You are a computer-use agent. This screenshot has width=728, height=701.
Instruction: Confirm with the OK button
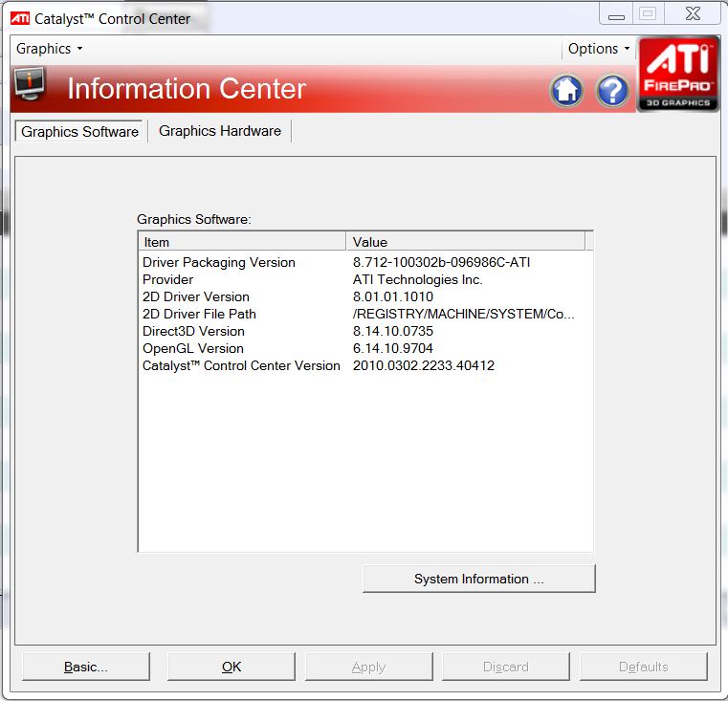[232, 667]
